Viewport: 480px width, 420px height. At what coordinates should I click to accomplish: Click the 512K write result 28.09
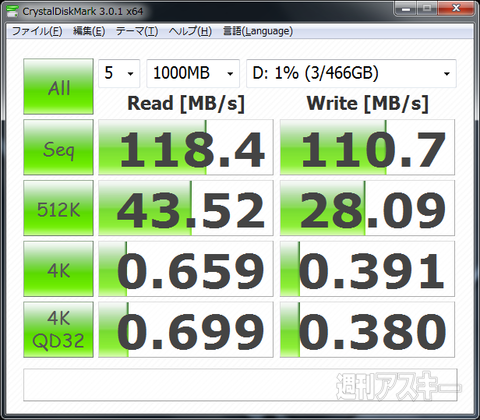tap(367, 208)
